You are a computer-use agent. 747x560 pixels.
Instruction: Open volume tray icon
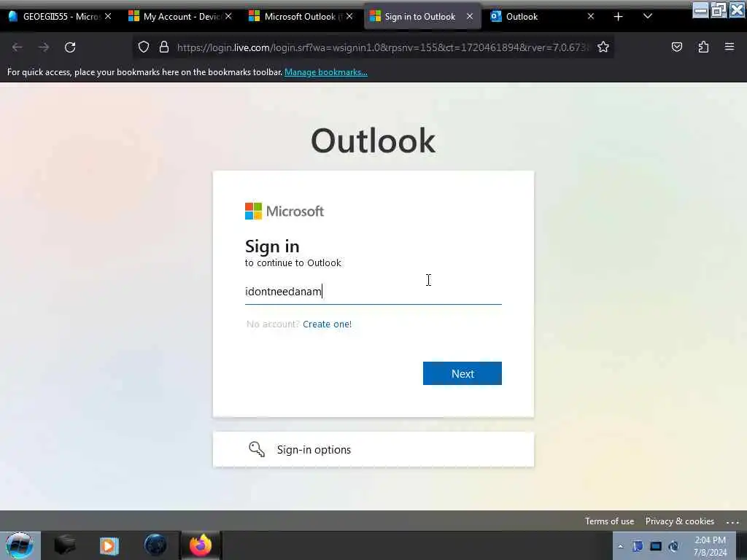tap(673, 546)
